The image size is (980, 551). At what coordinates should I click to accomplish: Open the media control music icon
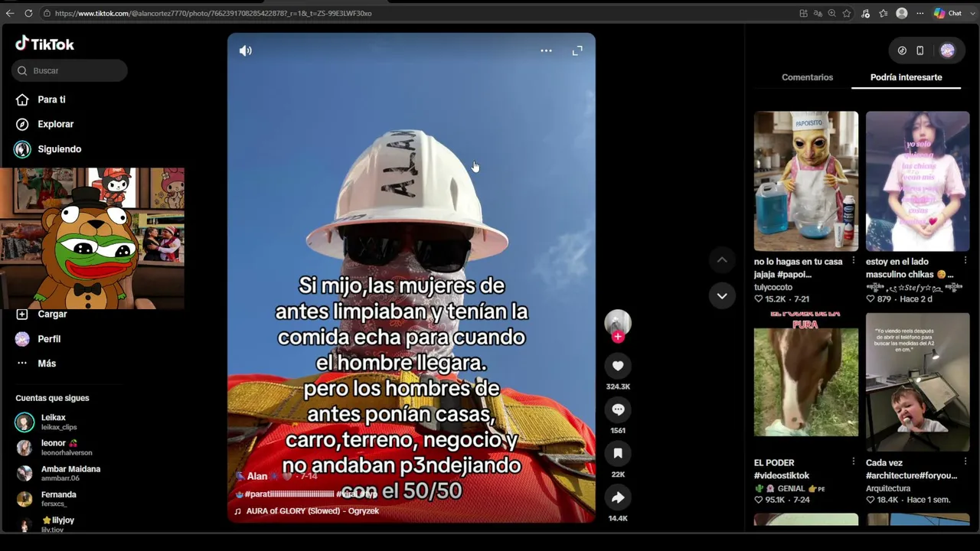865,13
